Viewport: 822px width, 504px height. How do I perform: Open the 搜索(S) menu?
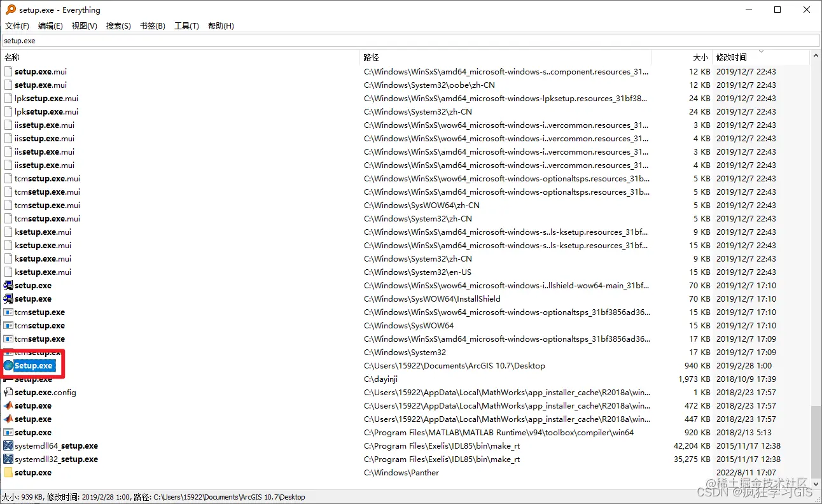(x=118, y=26)
